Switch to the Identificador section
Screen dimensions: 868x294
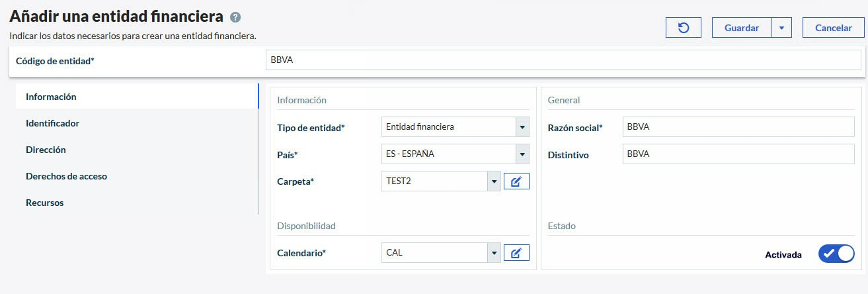[x=52, y=123]
